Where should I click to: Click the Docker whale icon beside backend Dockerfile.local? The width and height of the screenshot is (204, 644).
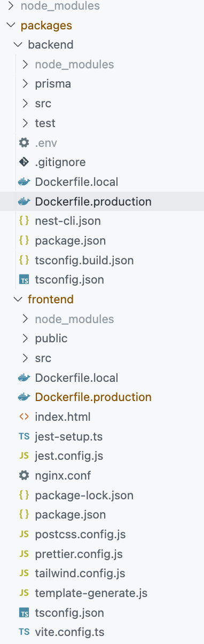24,182
